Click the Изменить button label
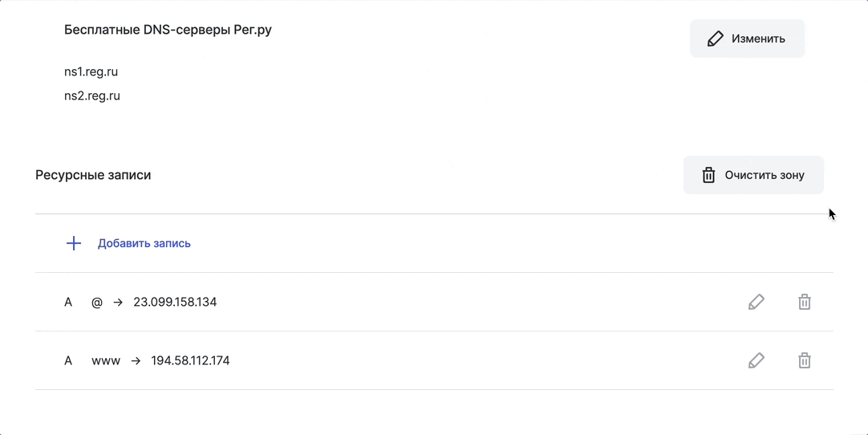 click(758, 39)
